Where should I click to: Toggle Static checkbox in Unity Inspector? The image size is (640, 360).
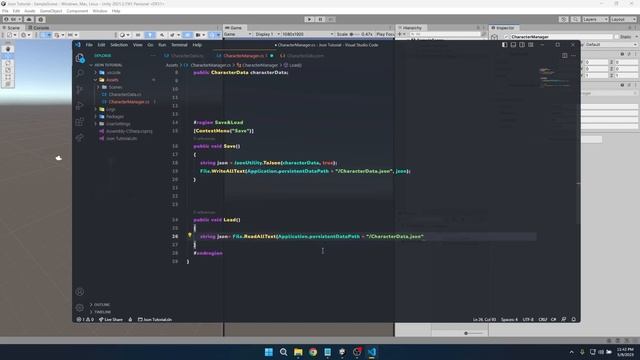click(616, 37)
